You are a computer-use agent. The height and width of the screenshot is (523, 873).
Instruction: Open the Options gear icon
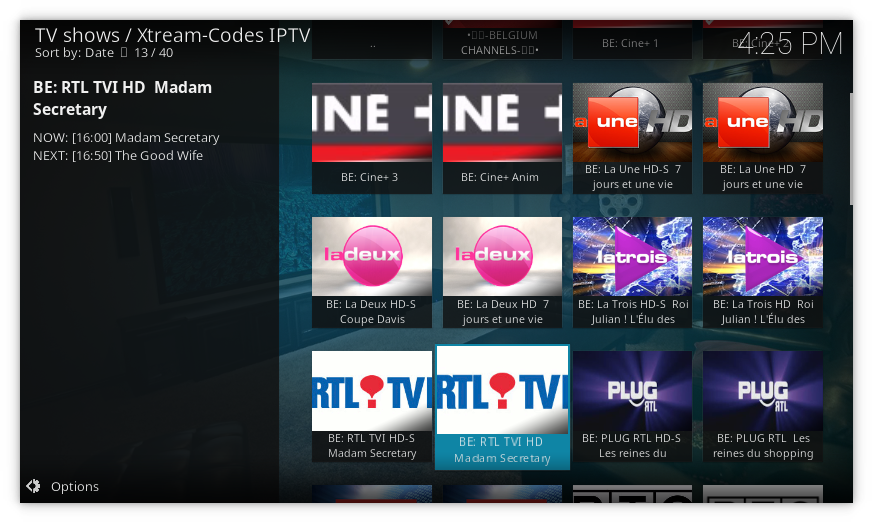tap(33, 486)
